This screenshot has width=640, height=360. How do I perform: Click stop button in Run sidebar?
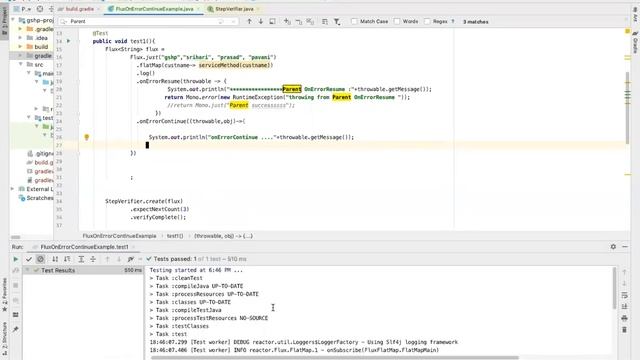16,285
